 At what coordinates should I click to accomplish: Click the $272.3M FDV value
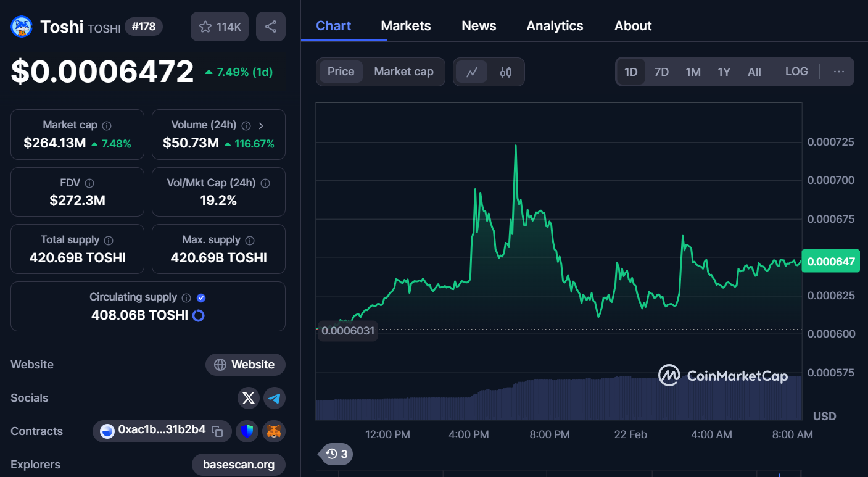point(77,201)
